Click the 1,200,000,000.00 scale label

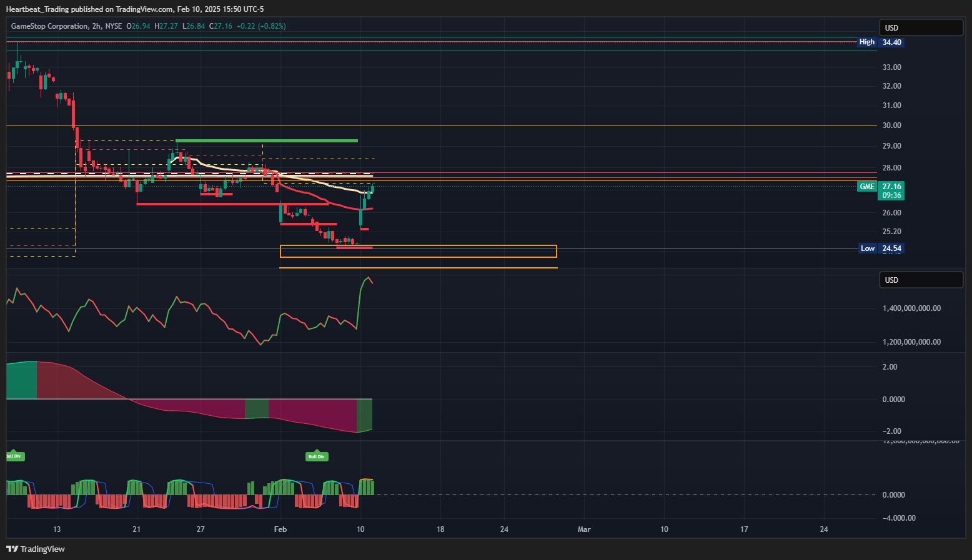911,342
